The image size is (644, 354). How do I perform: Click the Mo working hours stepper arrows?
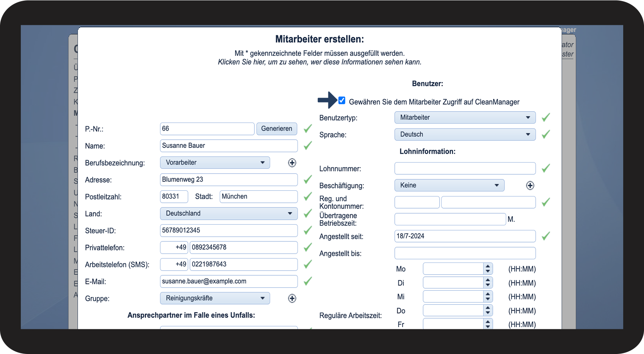click(488, 269)
